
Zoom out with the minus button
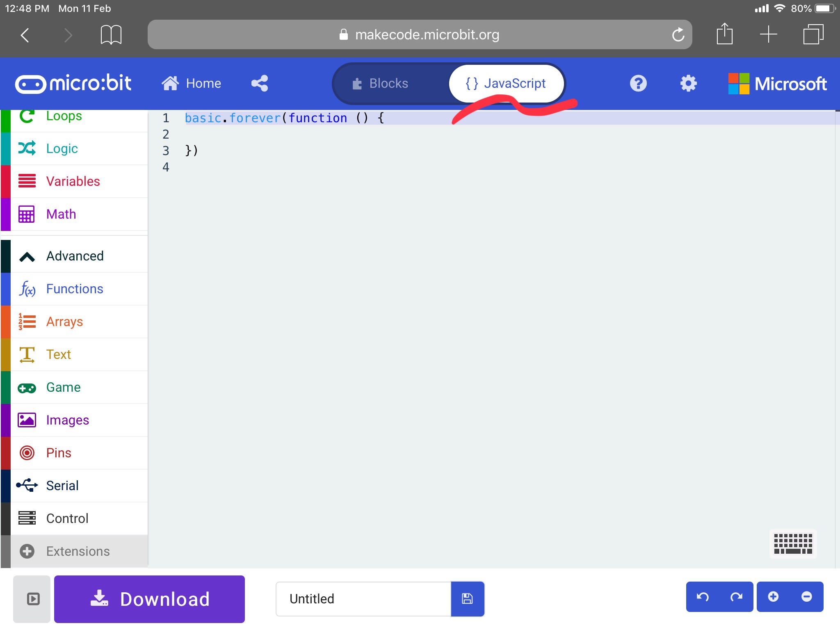click(806, 597)
